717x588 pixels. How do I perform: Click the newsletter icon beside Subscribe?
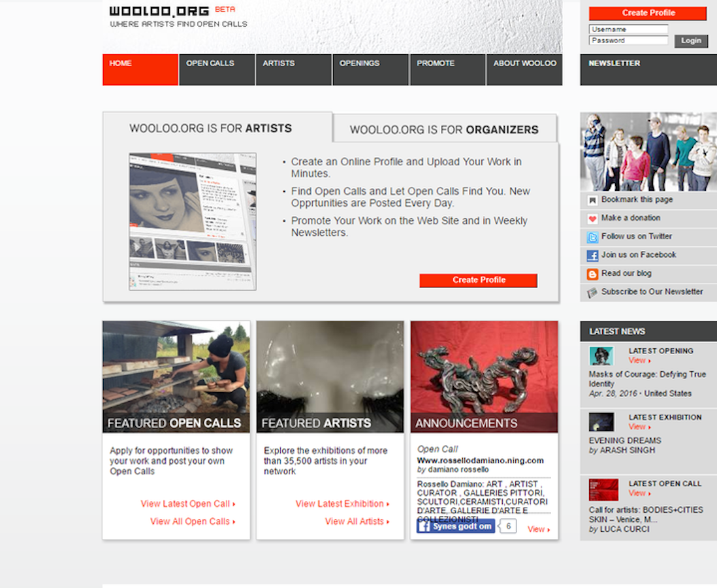coord(592,293)
